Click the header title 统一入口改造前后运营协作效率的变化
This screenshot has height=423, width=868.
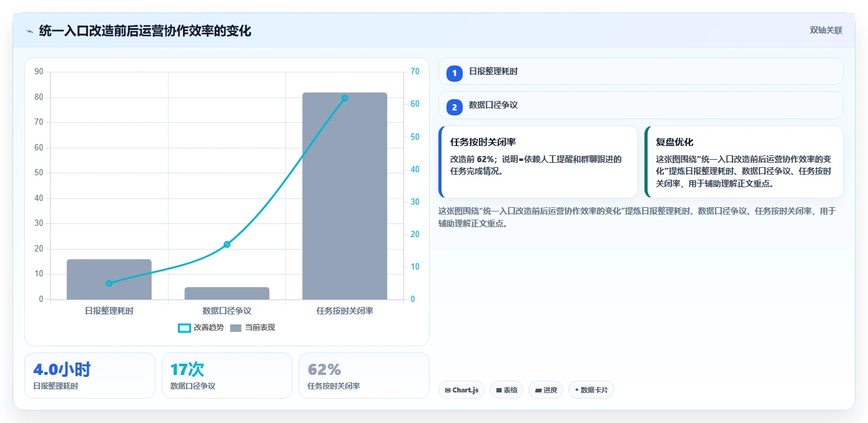pos(145,31)
